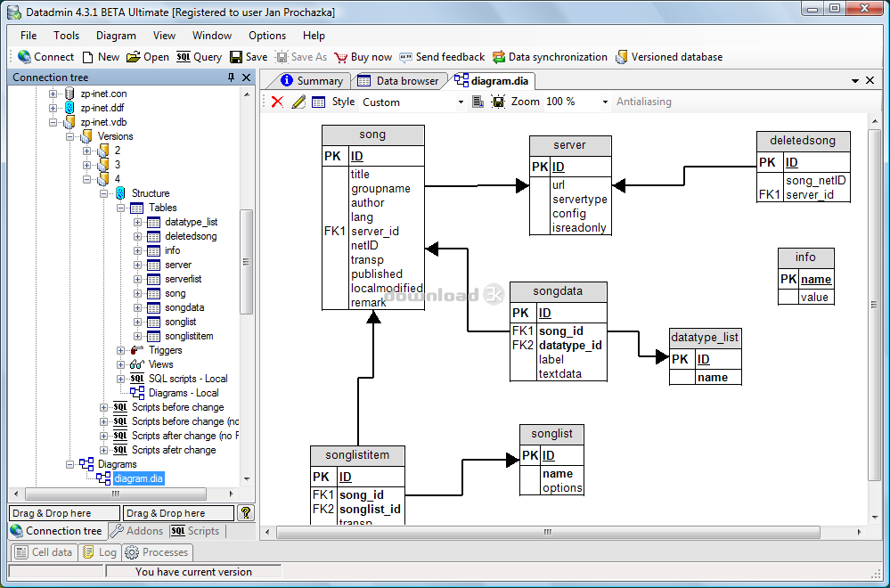
Task: Open the tab list dropdown arrow
Action: (x=855, y=81)
